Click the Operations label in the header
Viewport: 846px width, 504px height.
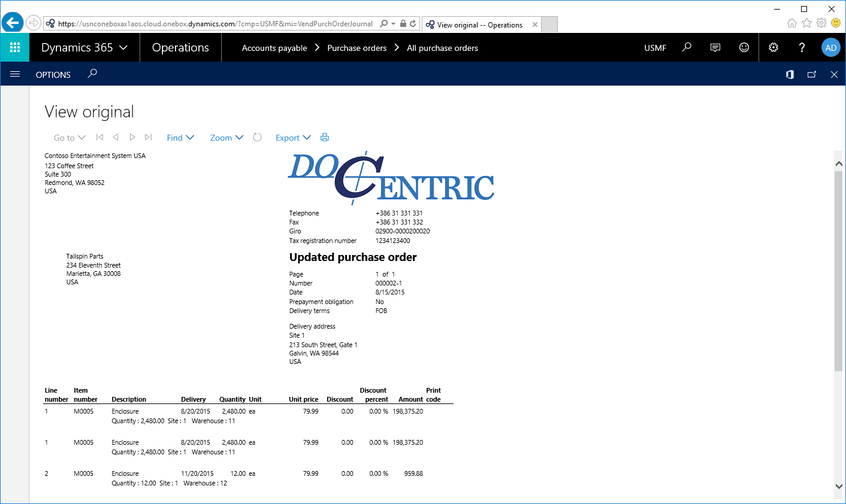click(180, 47)
